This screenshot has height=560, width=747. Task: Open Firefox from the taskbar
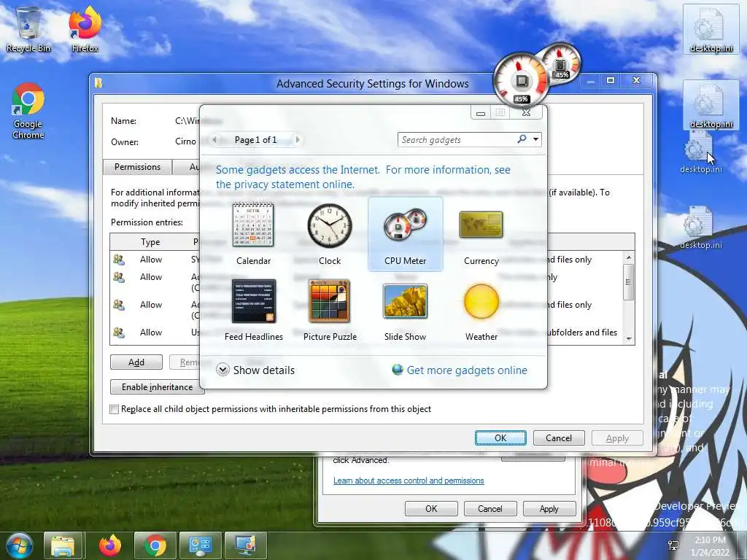tap(109, 545)
